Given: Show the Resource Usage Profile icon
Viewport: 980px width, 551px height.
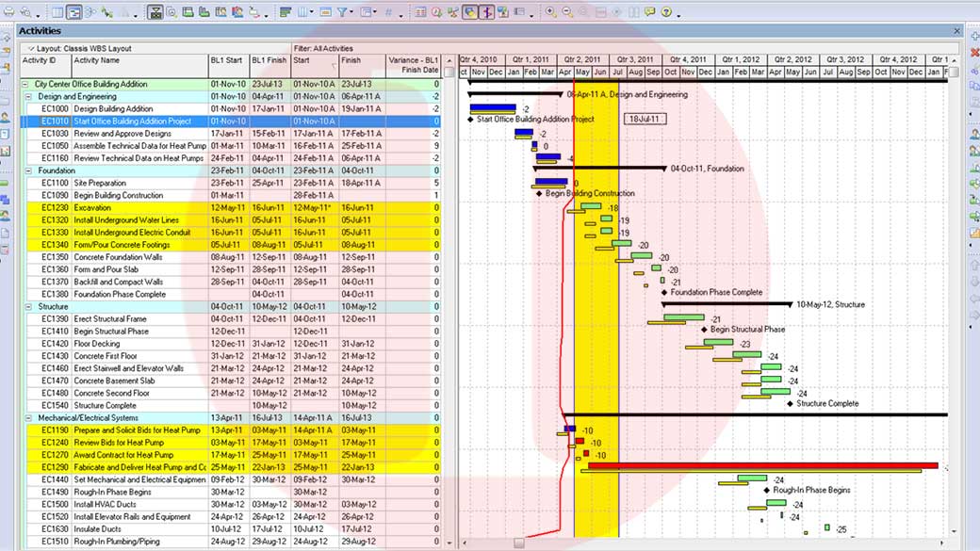Looking at the screenshot, I should (237, 12).
